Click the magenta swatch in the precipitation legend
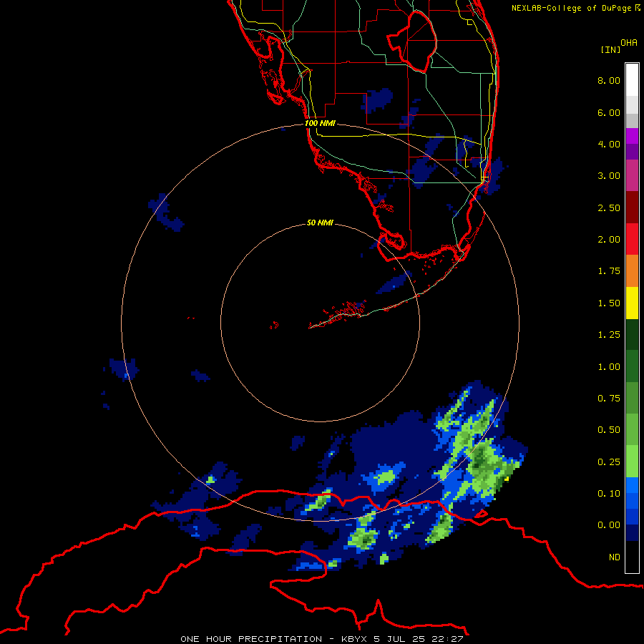 tap(632, 136)
